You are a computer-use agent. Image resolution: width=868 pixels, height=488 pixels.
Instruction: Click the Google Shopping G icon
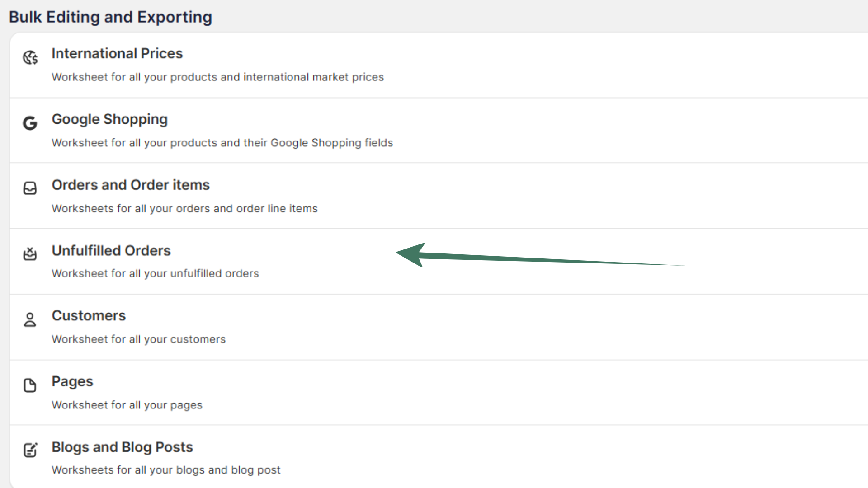click(x=30, y=123)
